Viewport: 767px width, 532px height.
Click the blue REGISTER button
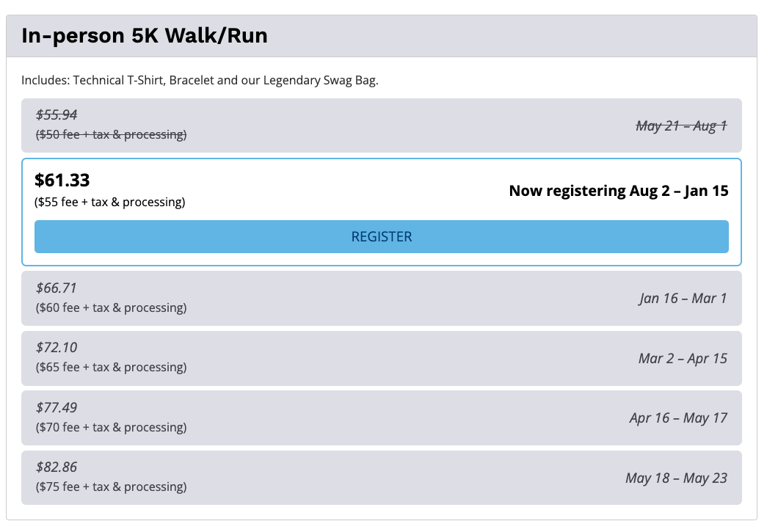[x=381, y=237]
